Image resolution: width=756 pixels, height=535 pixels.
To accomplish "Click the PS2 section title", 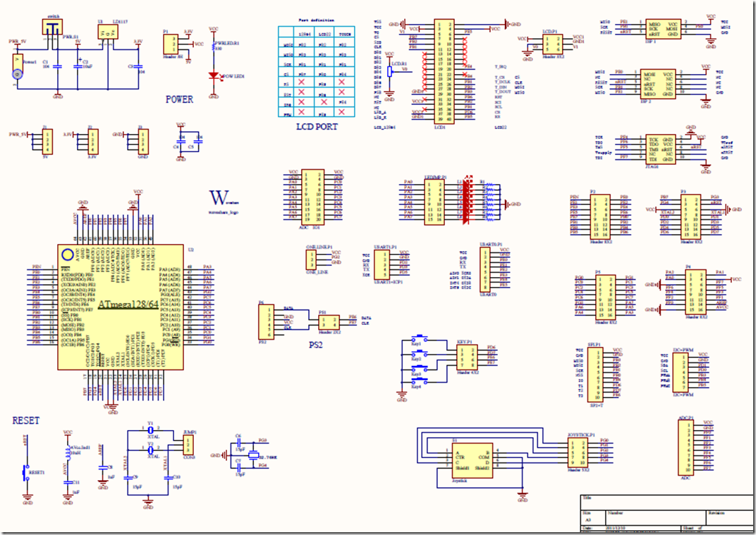I will 316,345.
